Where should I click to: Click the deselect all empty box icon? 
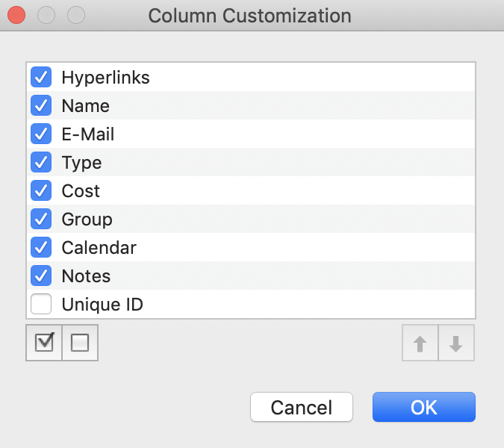coord(80,343)
